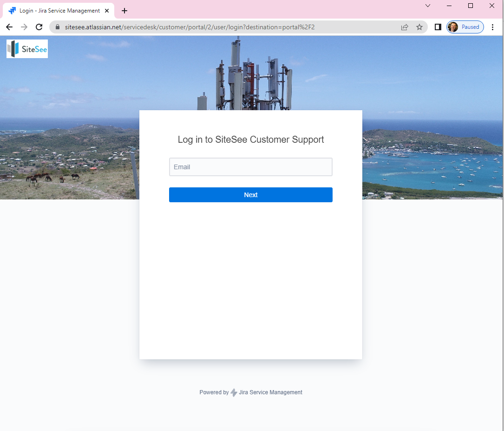Bookmark this tab with star icon
504x431 pixels.
419,27
